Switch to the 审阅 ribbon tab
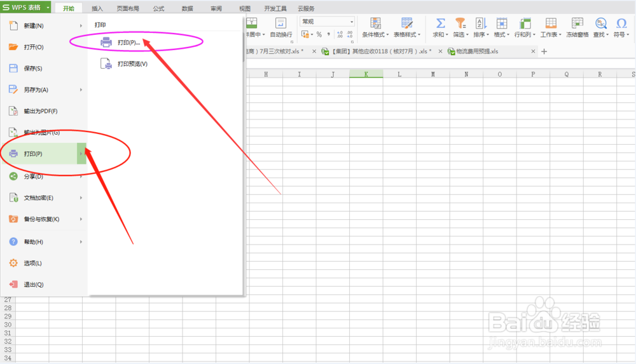636x364 pixels. coord(216,8)
